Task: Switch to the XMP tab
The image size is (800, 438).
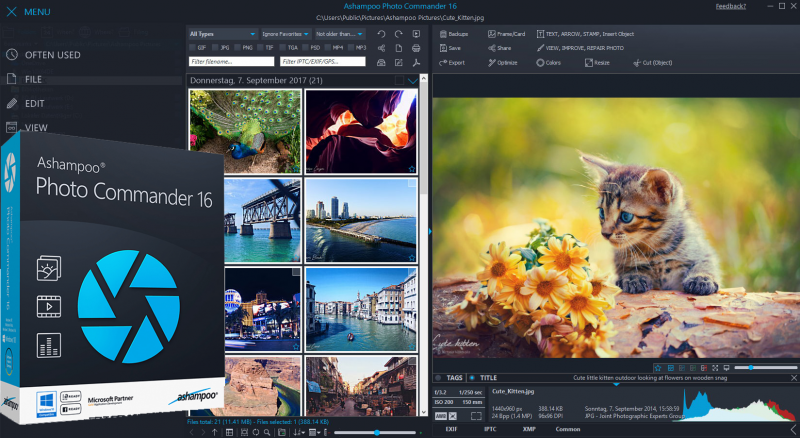Action: click(x=529, y=429)
